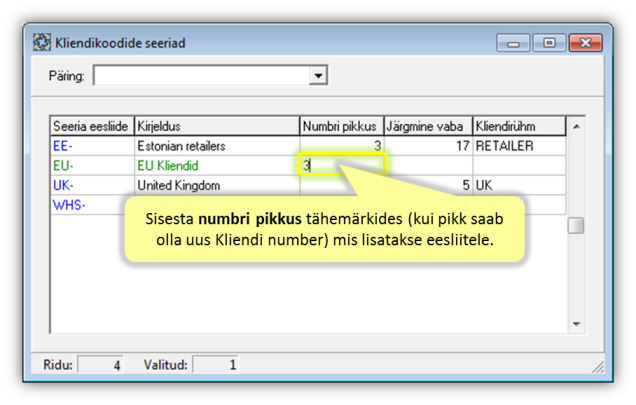Select the UK- series prefix cell
Viewport: 636px width, 405px height.
92,185
